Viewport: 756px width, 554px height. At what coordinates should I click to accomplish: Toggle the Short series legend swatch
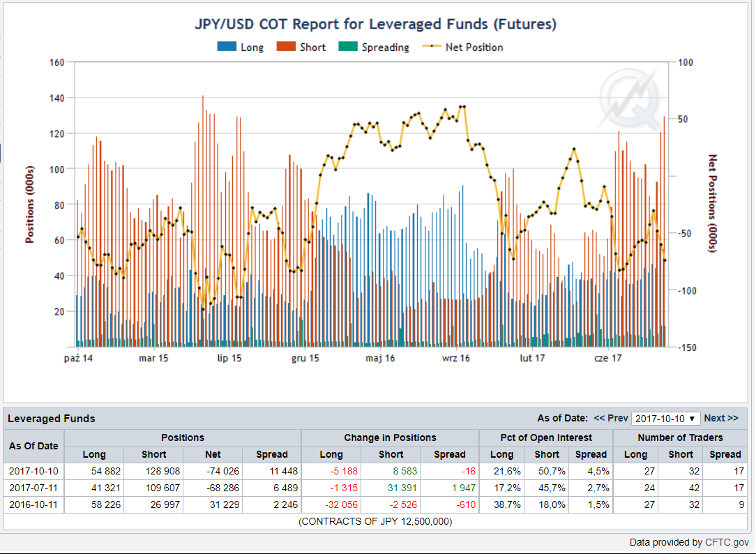pos(286,46)
